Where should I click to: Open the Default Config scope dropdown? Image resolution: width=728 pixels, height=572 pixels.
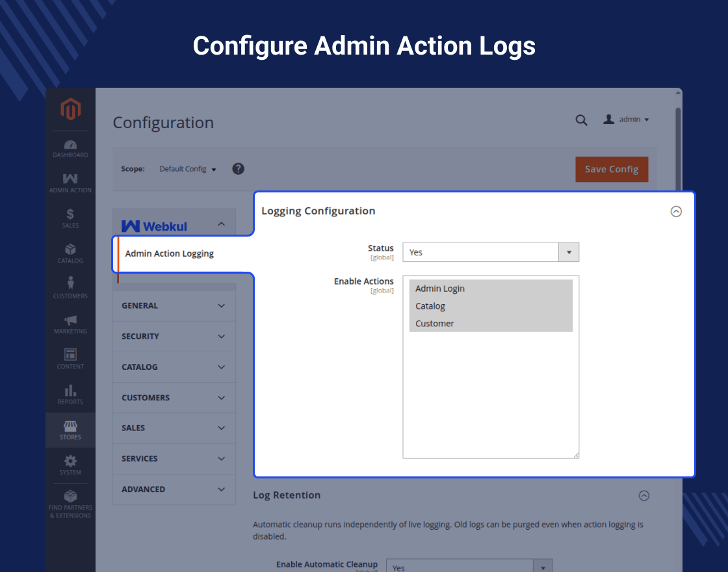(x=188, y=169)
